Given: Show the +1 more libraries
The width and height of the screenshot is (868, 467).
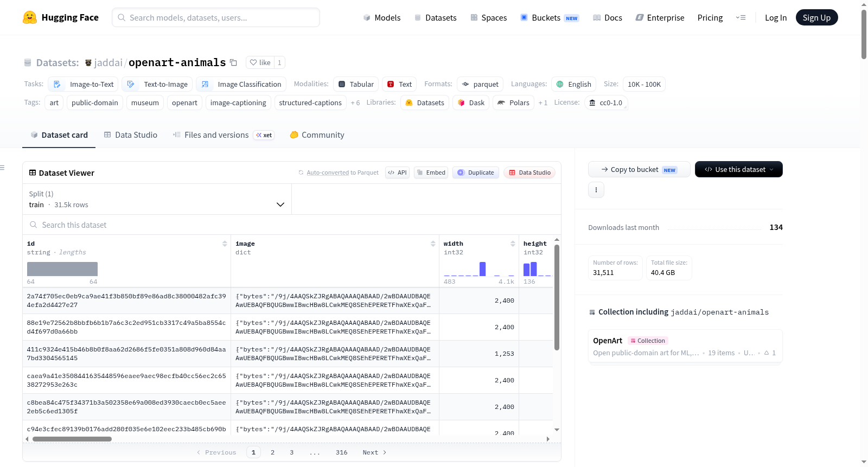Looking at the screenshot, I should coord(543,103).
